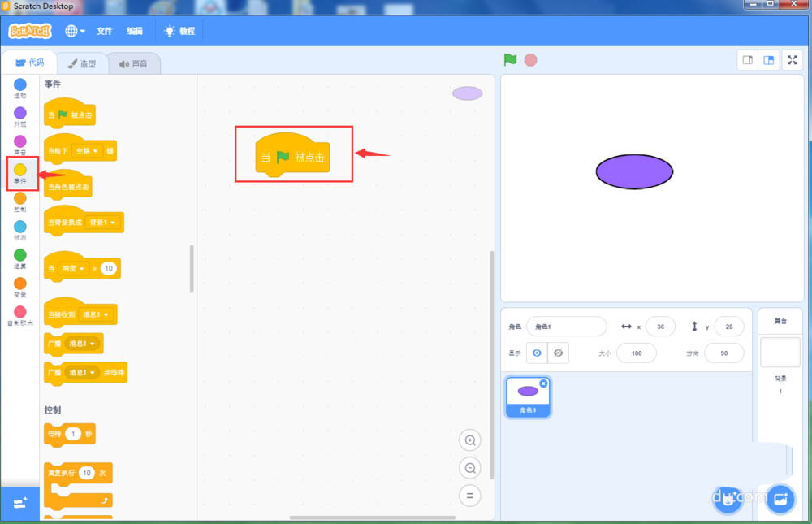
Task: Toggle the 自制积木 (My Blocks) category
Action: click(19, 313)
